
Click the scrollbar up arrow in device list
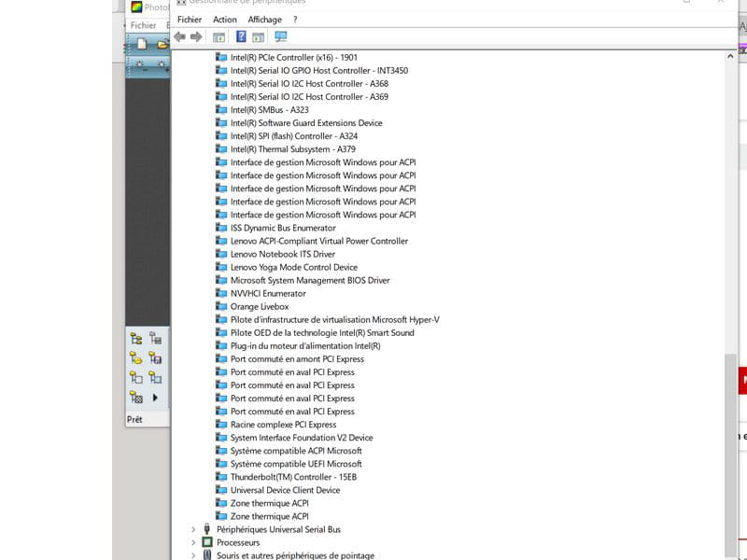coord(730,56)
